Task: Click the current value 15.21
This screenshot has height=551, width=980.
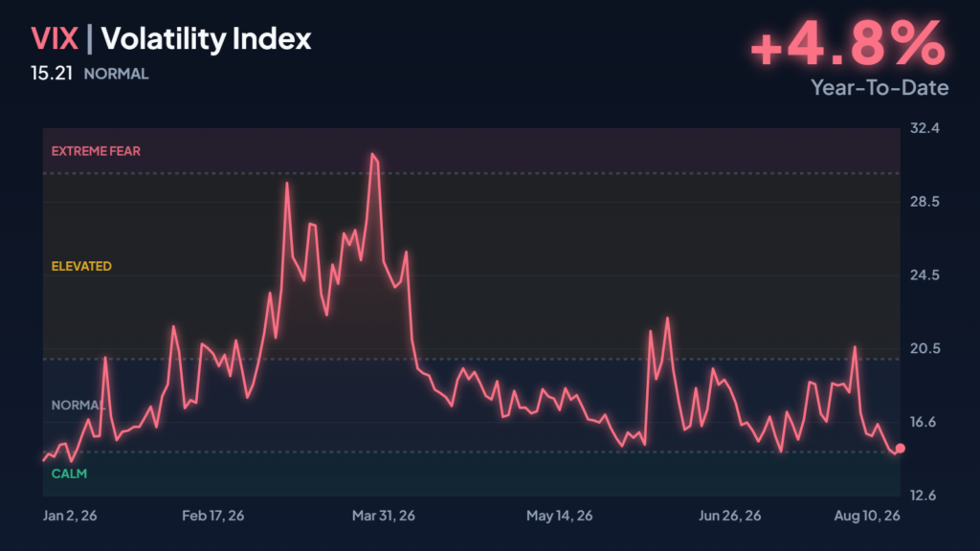Action: pyautogui.click(x=52, y=73)
